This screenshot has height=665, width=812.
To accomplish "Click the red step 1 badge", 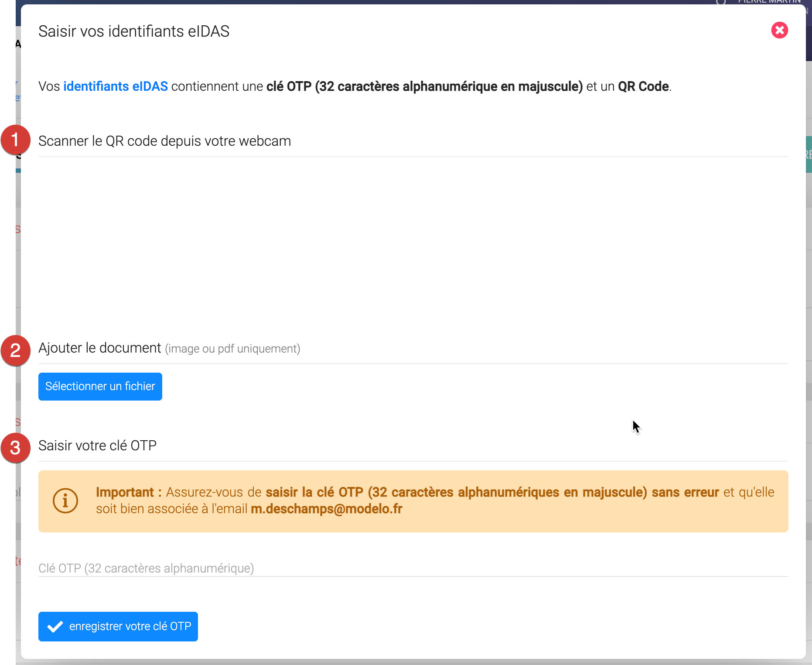I will pos(15,140).
